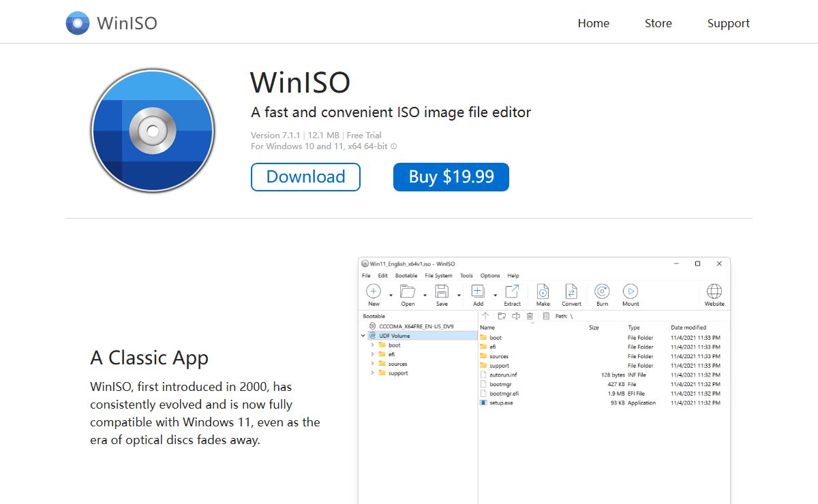Select the efi folder in file list
Image resolution: width=818 pixels, height=504 pixels.
tap(493, 347)
